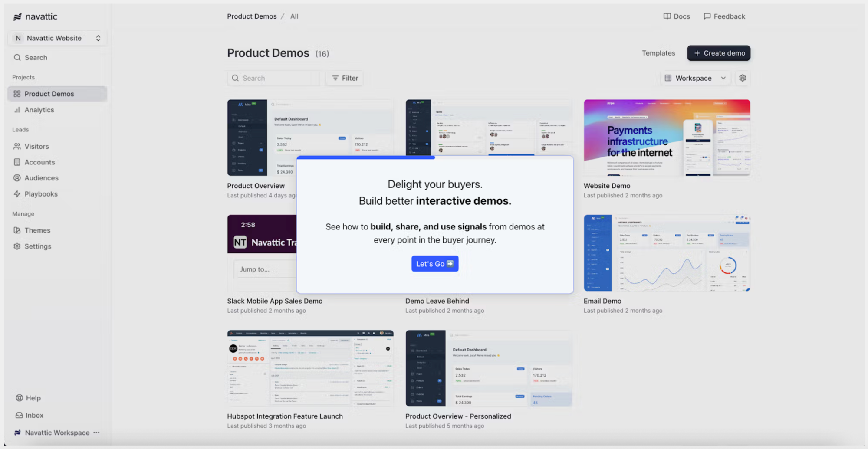
Task: Click the Visitors people icon
Action: [x=17, y=146]
